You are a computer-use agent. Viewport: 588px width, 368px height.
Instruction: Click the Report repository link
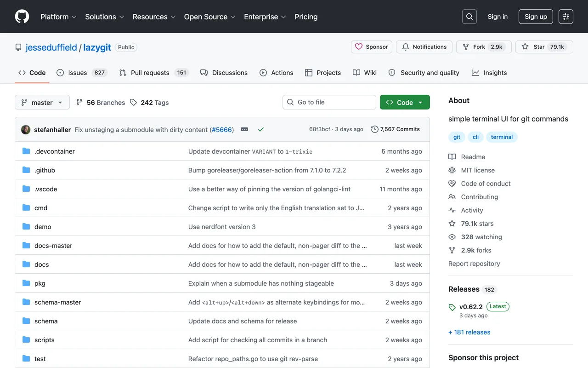(x=474, y=264)
